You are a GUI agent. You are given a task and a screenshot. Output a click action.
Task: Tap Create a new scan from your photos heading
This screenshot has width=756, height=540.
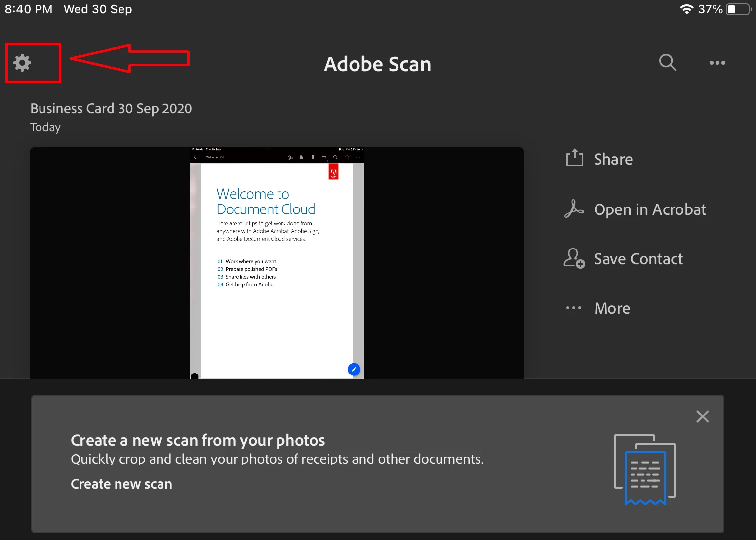tap(198, 440)
